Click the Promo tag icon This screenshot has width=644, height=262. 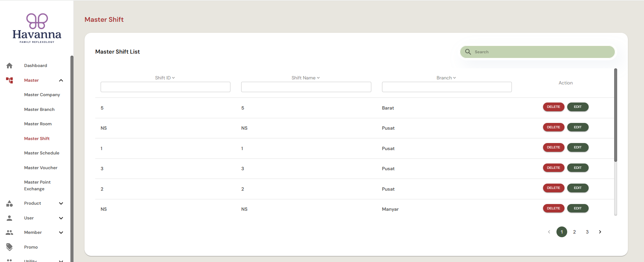tap(9, 247)
